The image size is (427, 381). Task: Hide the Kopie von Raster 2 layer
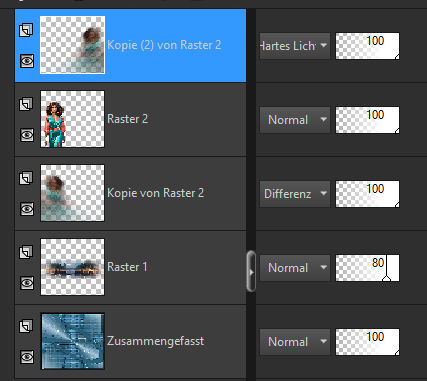27,209
